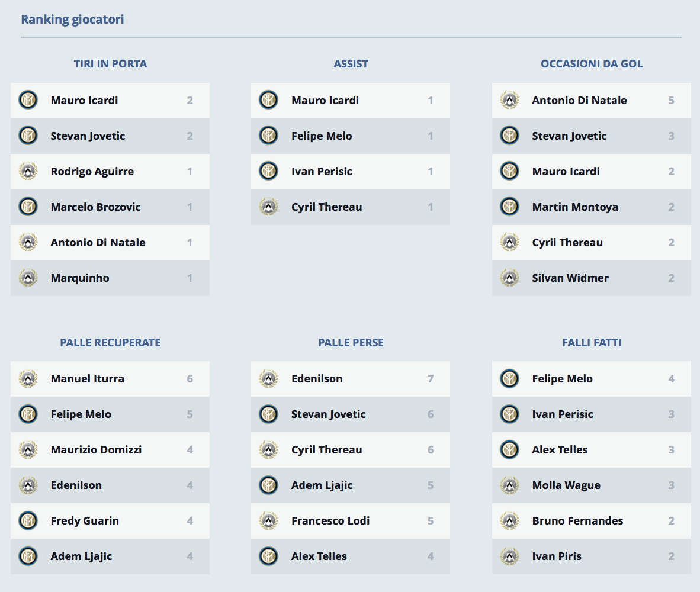Open the Falli Fatti heading
This screenshot has height=592, width=700.
[x=592, y=343]
